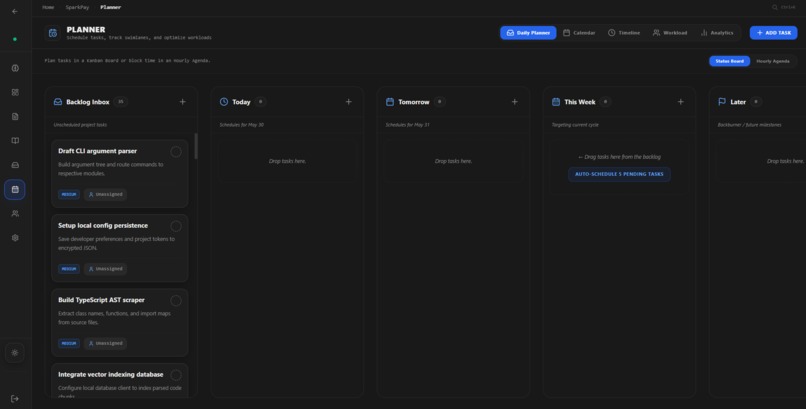This screenshot has height=409, width=806.
Task: Click the Later column heading
Action: pos(738,102)
